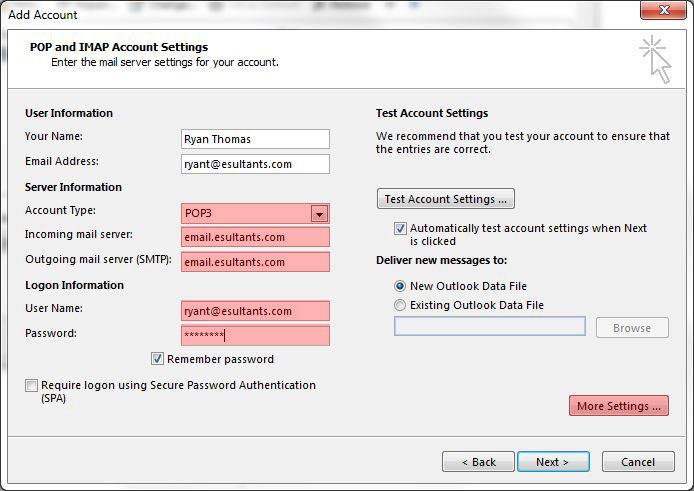Screen dimensions: 694x491
Task: Choose Existing Outlook Data File option
Action: 400,305
